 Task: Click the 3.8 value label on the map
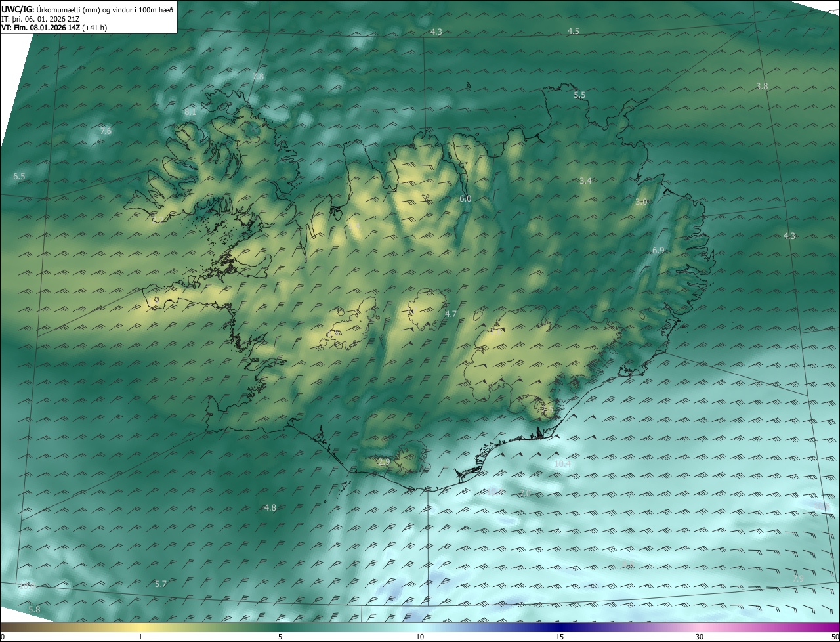pos(762,86)
